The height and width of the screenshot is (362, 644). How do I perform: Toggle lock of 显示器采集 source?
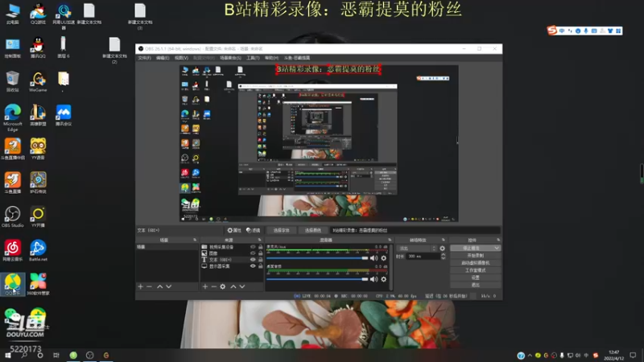(x=260, y=266)
